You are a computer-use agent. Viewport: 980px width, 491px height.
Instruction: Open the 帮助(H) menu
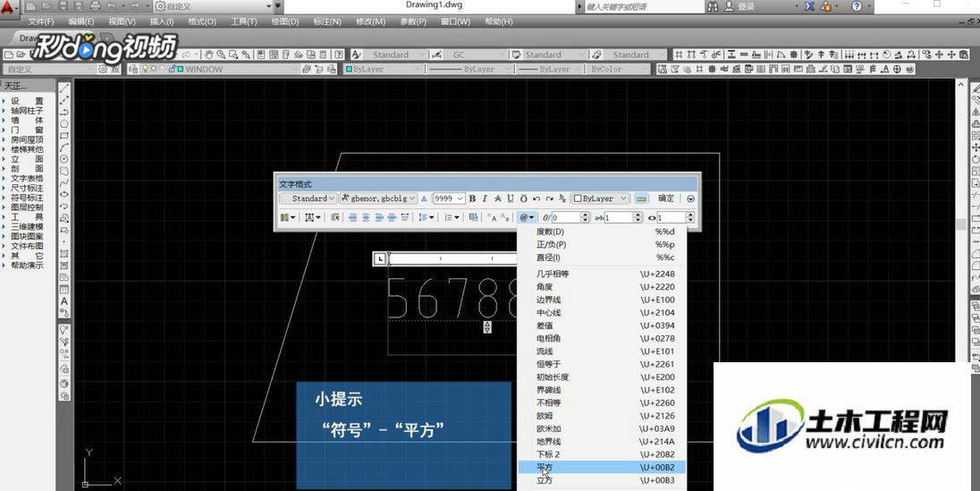pyautogui.click(x=497, y=21)
